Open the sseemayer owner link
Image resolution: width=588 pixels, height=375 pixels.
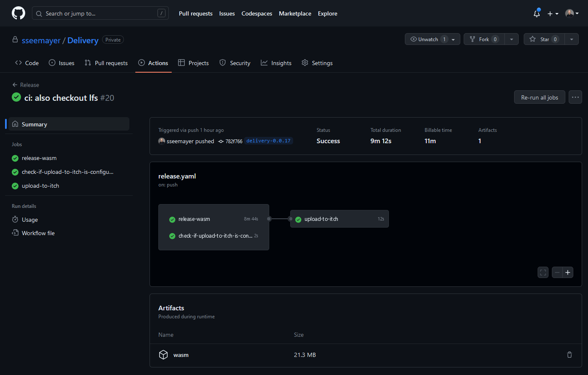(41, 40)
